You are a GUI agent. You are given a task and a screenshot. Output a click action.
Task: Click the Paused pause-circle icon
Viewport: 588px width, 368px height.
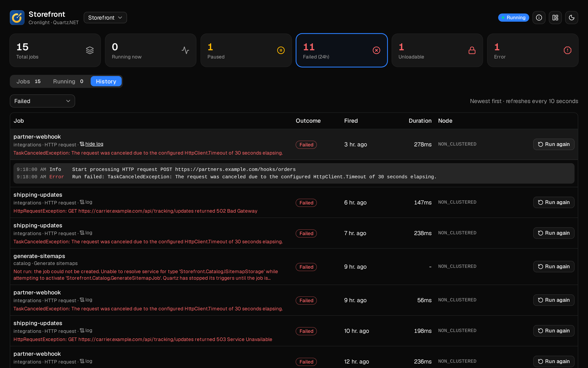281,50
